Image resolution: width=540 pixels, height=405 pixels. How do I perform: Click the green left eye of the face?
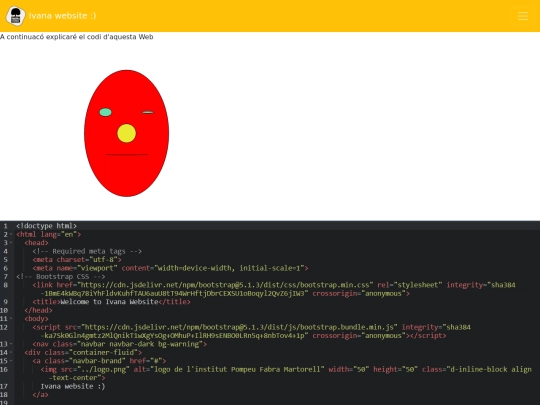tap(105, 112)
